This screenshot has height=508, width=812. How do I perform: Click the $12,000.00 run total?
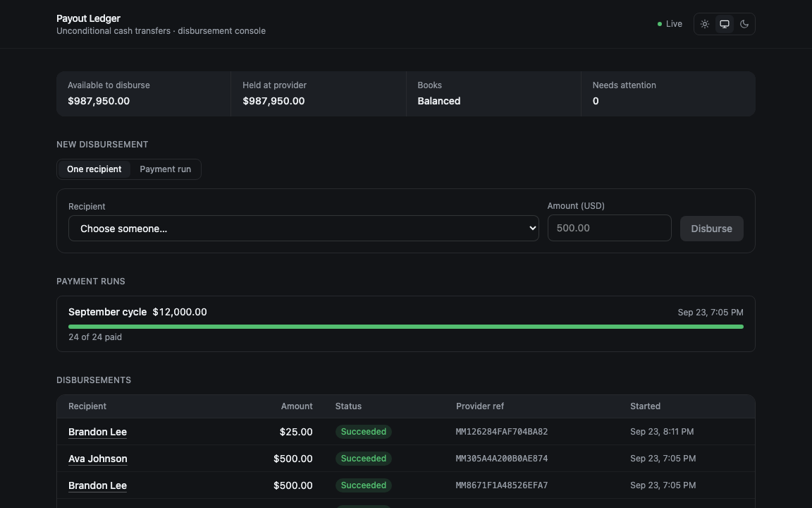(180, 312)
